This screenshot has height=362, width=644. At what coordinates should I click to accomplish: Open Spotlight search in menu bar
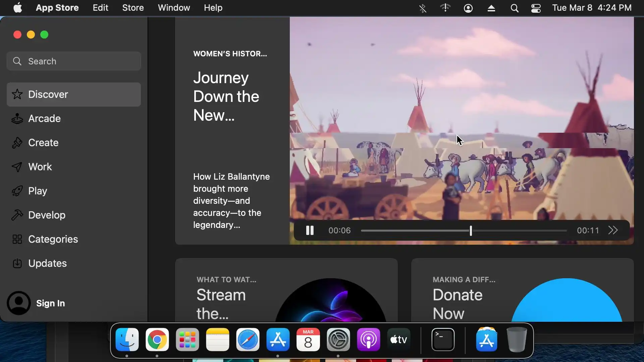pyautogui.click(x=514, y=8)
